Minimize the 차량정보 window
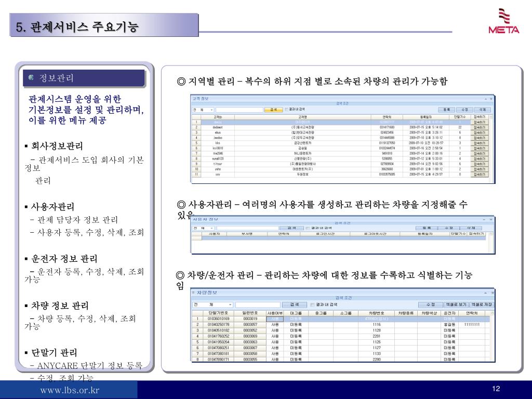The width and height of the screenshot is (532, 399). pyautogui.click(x=486, y=293)
